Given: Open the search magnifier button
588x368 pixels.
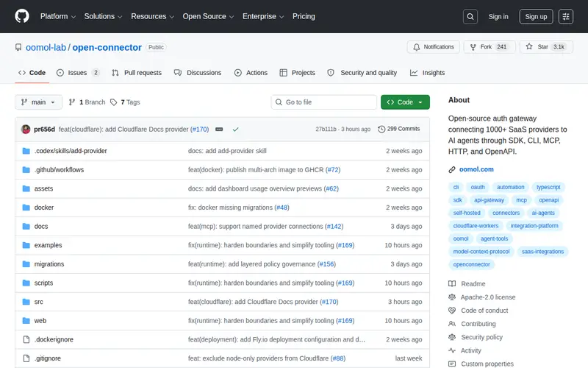Looking at the screenshot, I should click(x=470, y=16).
